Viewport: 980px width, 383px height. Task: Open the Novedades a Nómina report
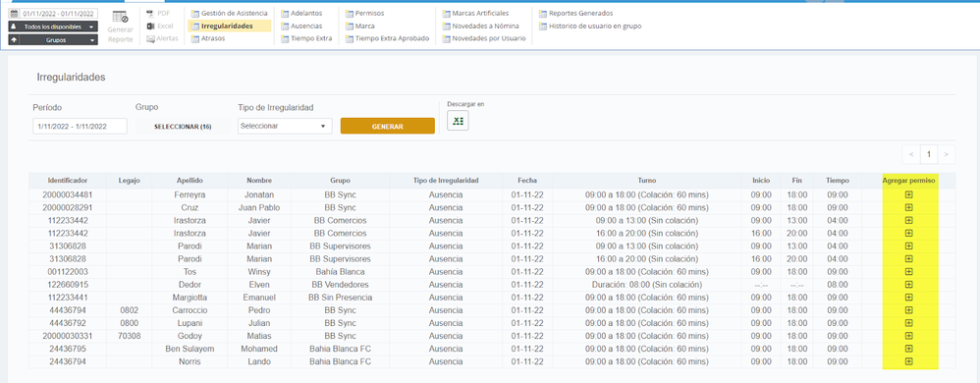480,26
